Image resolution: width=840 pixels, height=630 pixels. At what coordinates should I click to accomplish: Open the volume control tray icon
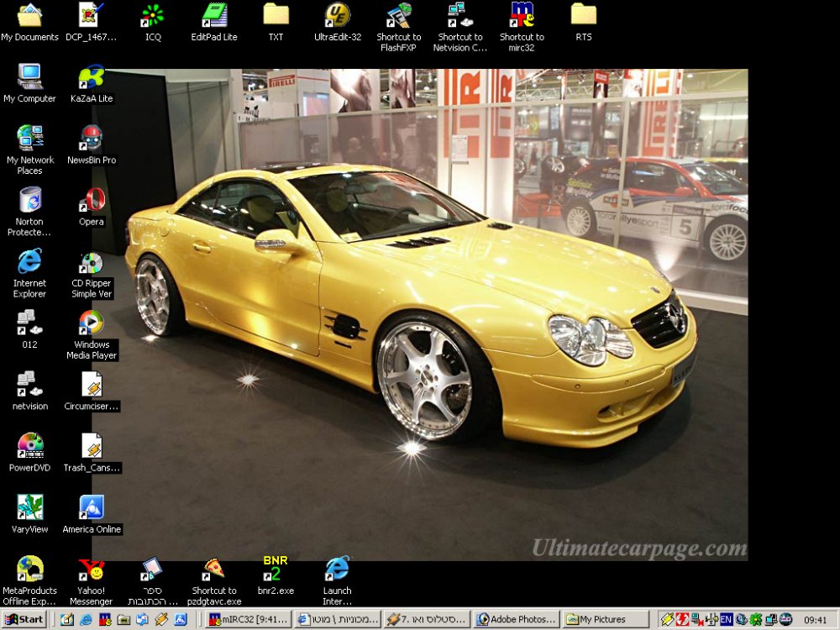pyautogui.click(x=712, y=620)
